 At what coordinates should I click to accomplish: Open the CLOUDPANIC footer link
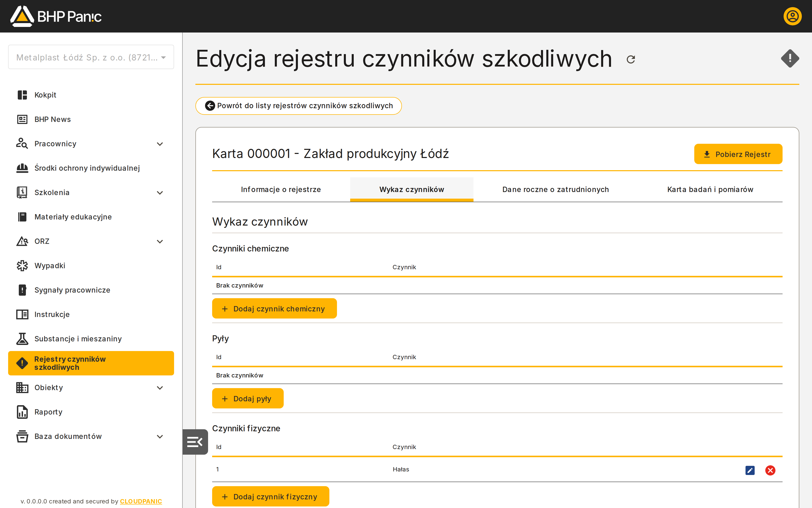pyautogui.click(x=141, y=501)
